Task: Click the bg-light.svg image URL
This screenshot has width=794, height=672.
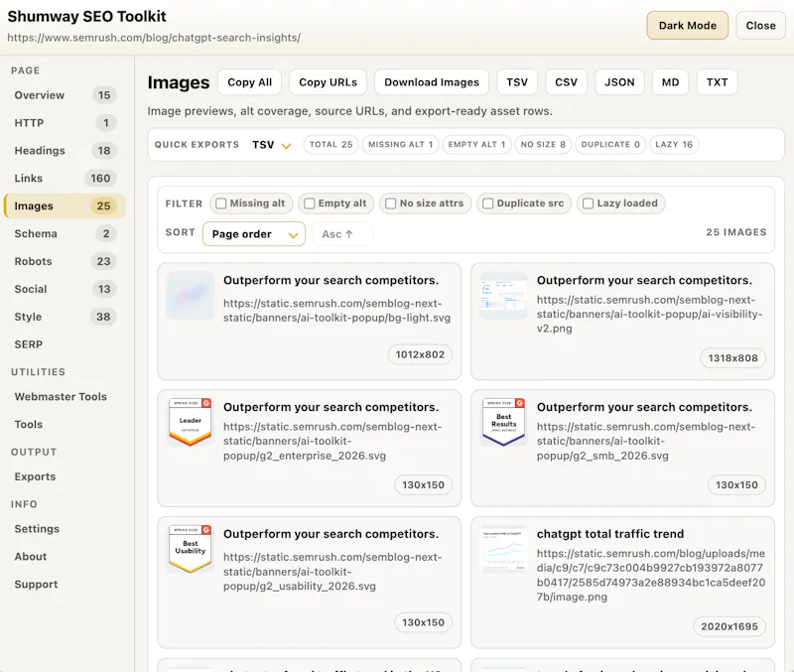Action: (x=336, y=311)
